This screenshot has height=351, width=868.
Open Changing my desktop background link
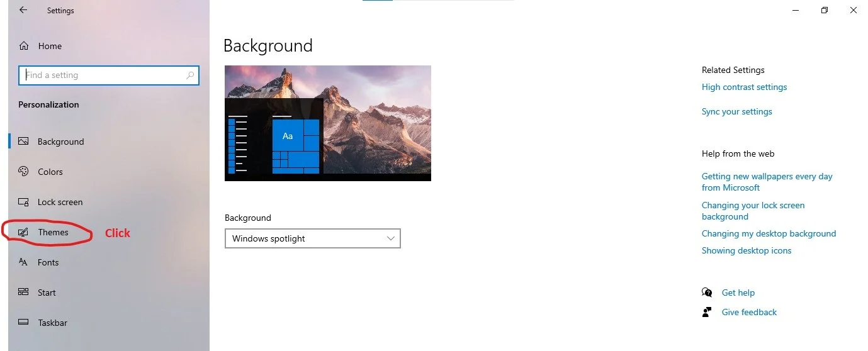coord(769,233)
